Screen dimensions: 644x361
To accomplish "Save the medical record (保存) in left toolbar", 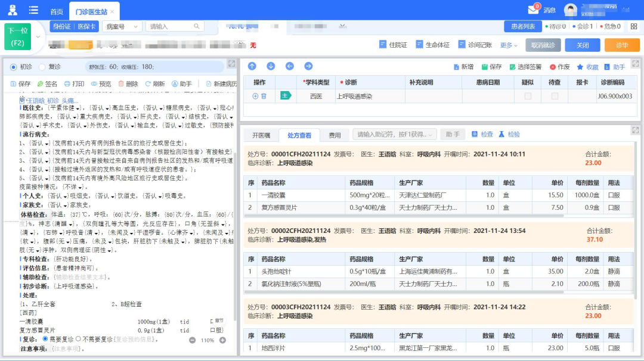I will 20,83.
